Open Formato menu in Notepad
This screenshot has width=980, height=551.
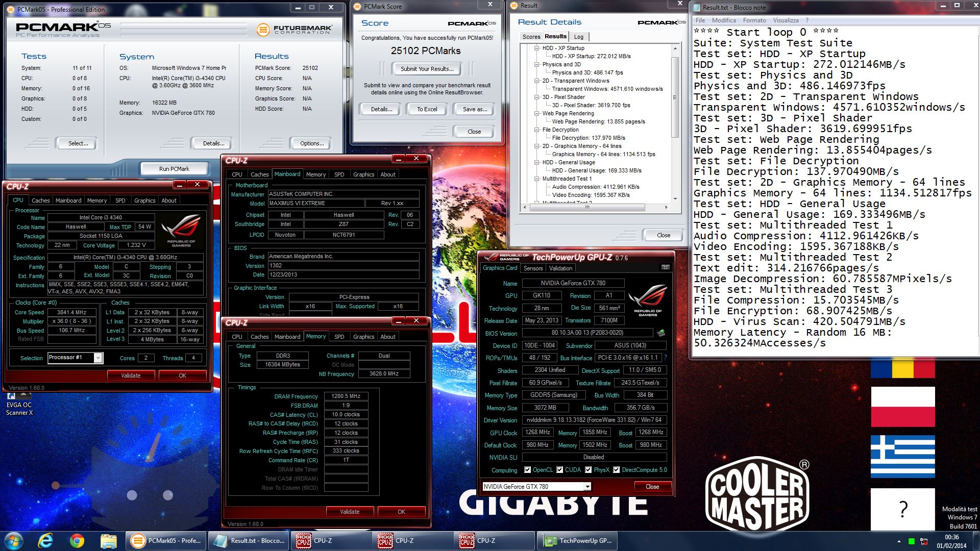click(754, 20)
